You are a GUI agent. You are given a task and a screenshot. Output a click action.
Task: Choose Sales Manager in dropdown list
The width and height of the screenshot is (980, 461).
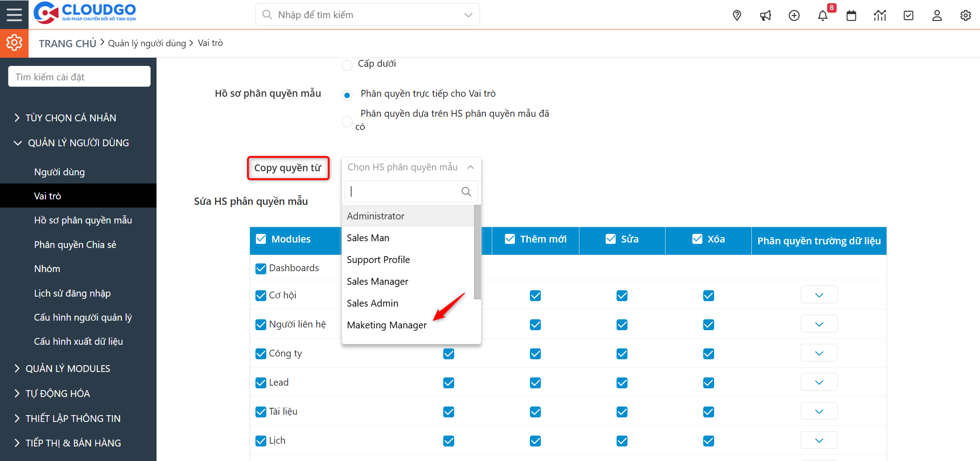coord(377,282)
